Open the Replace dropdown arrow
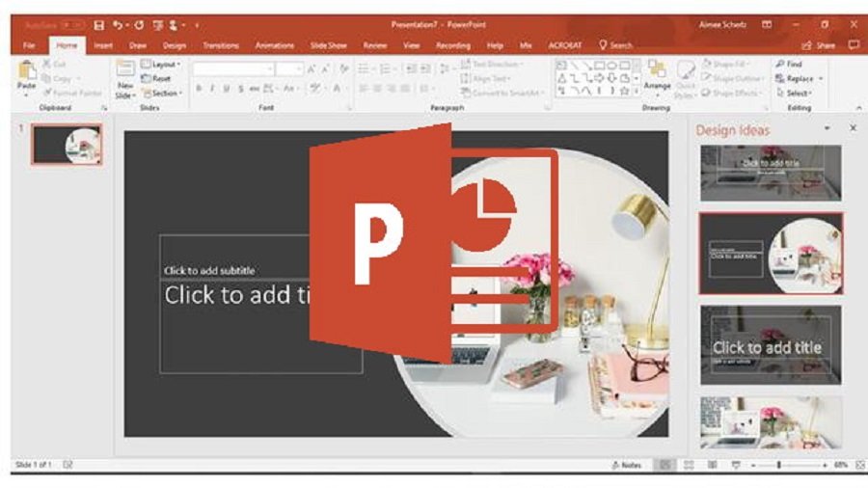This screenshot has height=488, width=868. (x=821, y=78)
